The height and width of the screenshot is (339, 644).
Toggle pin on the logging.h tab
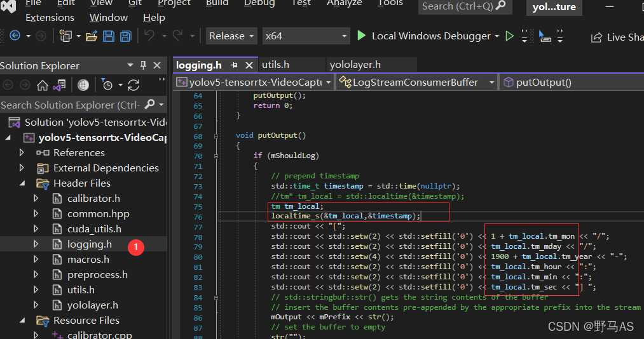[235, 65]
